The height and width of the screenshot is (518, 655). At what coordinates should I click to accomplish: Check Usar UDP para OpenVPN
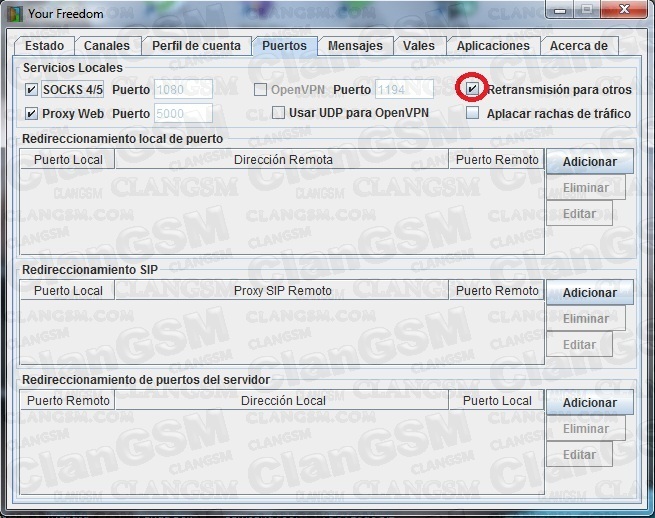click(278, 112)
